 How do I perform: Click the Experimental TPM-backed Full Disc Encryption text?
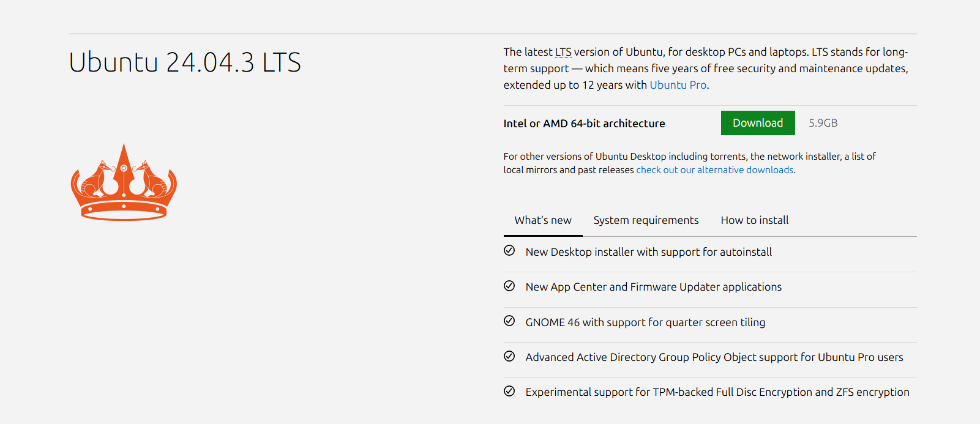[717, 392]
